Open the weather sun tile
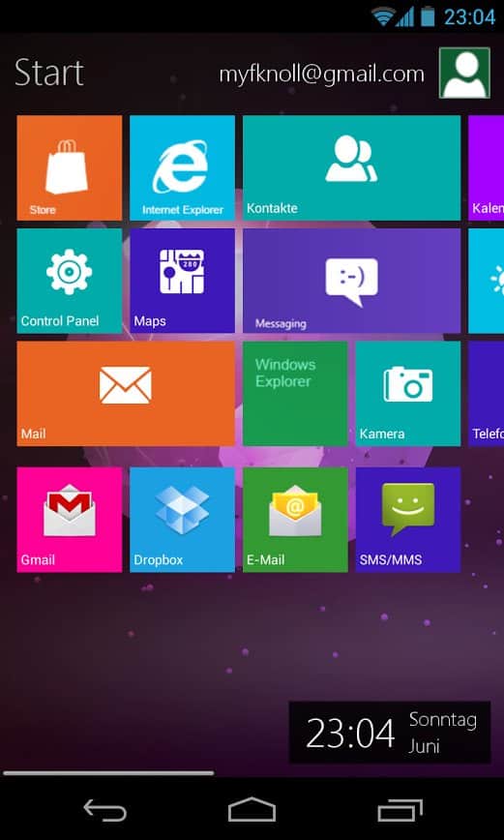 (x=487, y=281)
